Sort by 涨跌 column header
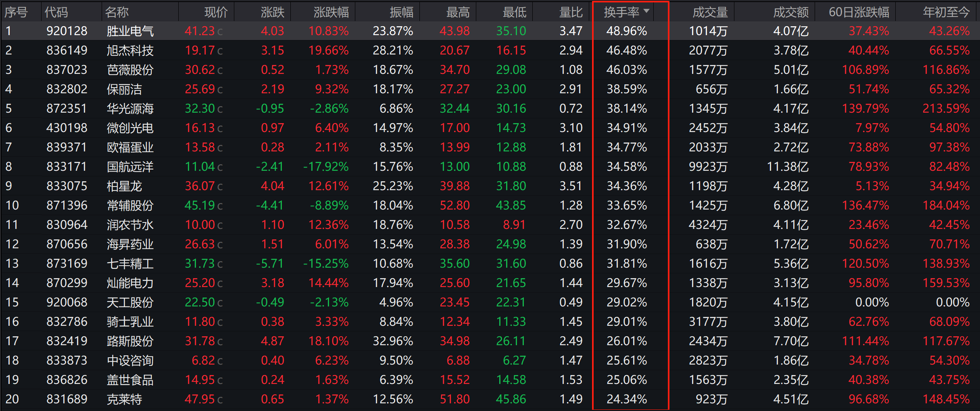This screenshot has width=980, height=411. click(x=272, y=12)
